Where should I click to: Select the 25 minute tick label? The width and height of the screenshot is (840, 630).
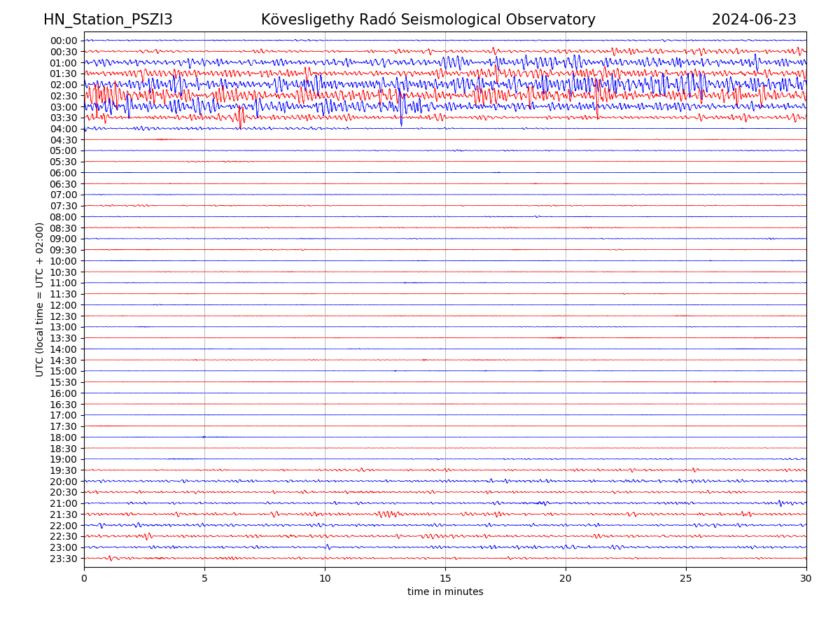pos(686,578)
